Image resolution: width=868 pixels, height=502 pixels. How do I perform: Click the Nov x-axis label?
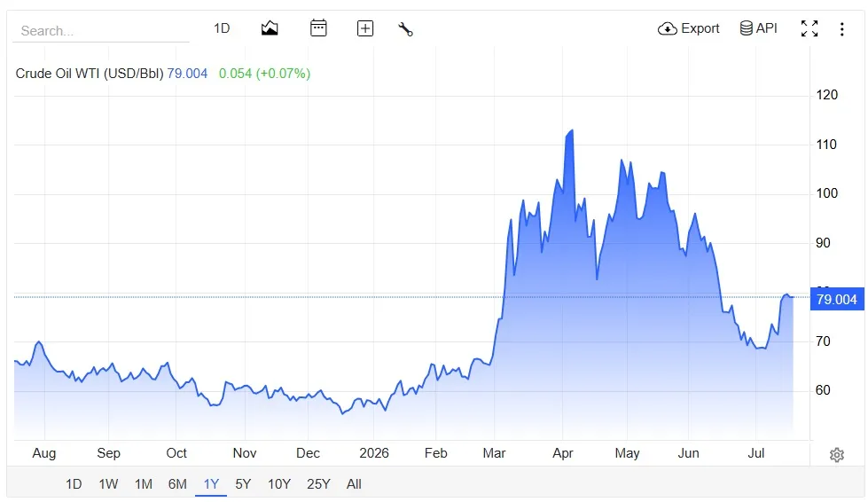[245, 453]
